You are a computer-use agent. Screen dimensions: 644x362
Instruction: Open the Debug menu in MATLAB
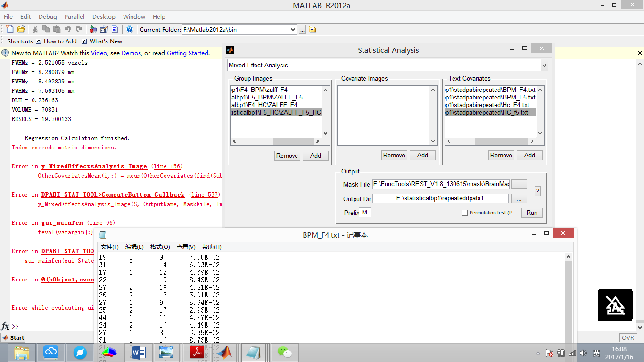click(x=48, y=16)
